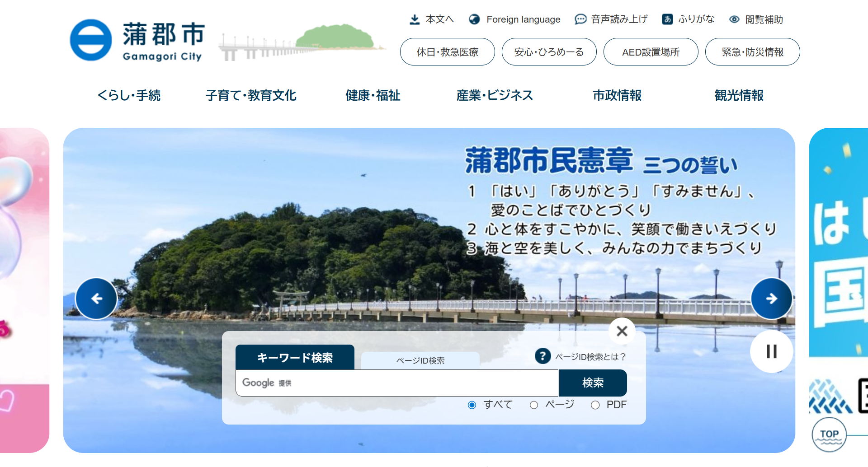
Task: Open 緊急・防災情報 button
Action: 753,52
